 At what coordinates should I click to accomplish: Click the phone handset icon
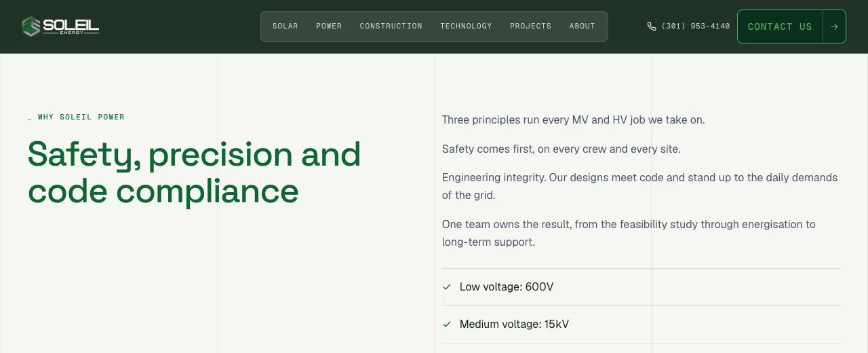pos(652,26)
